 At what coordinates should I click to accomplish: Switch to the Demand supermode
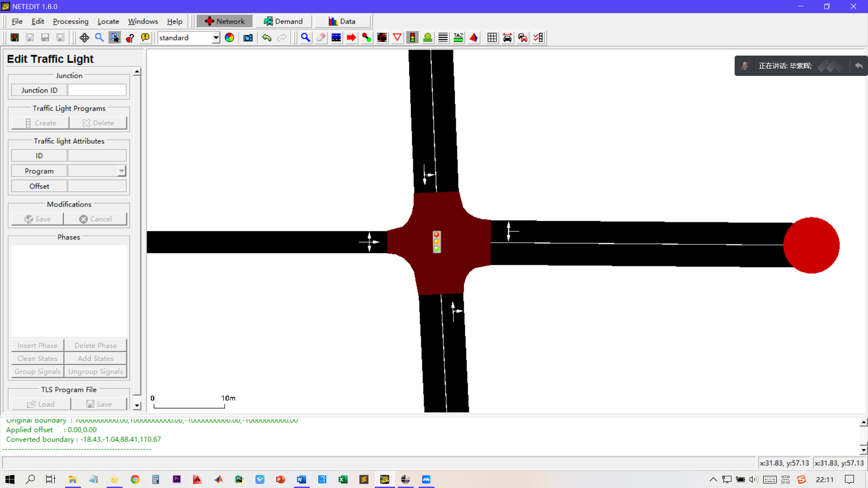(283, 21)
